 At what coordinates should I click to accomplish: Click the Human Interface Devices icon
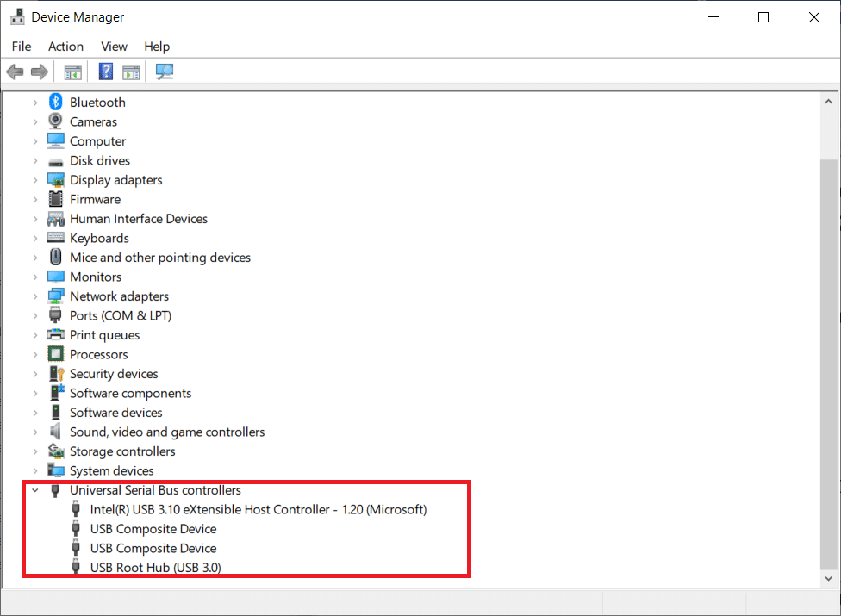click(x=55, y=218)
